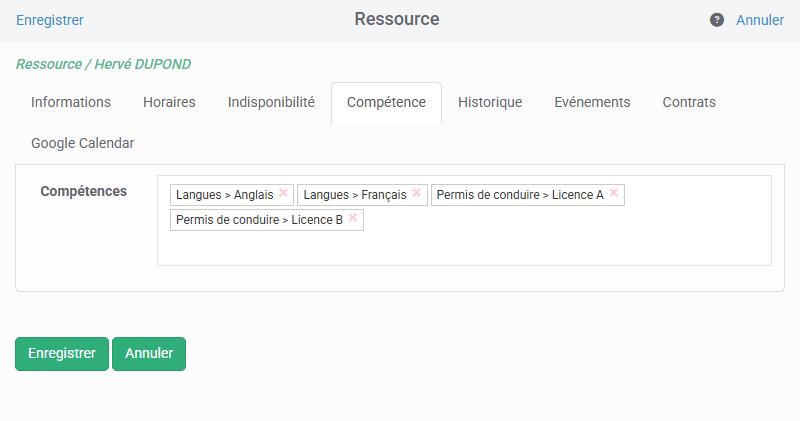Select the Permis de conduire > Licence B text
Screen dimensions: 800x421
click(259, 220)
